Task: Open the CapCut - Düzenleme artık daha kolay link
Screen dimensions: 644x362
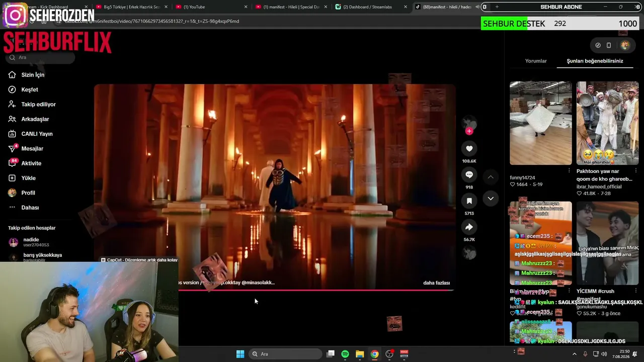Action: click(139, 260)
